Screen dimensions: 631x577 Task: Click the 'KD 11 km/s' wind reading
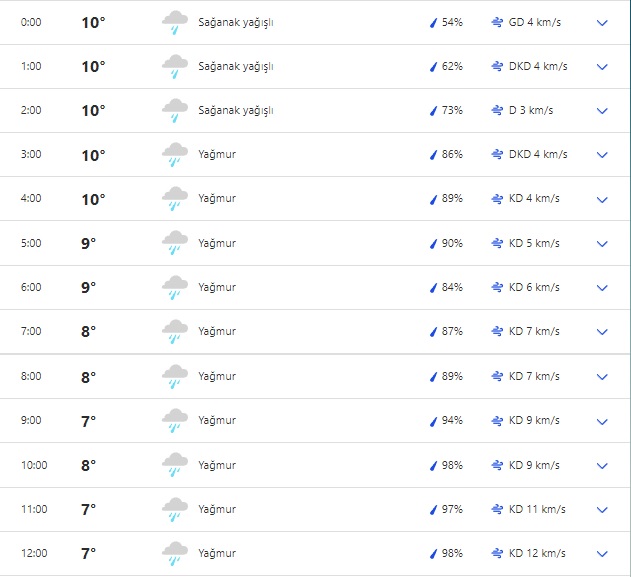coord(537,509)
